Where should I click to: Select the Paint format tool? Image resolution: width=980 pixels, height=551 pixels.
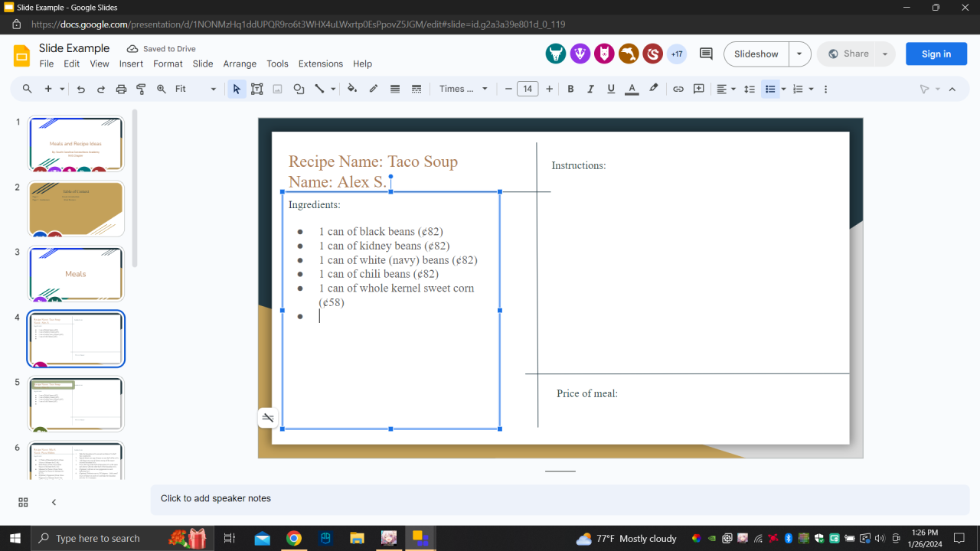[x=141, y=89]
